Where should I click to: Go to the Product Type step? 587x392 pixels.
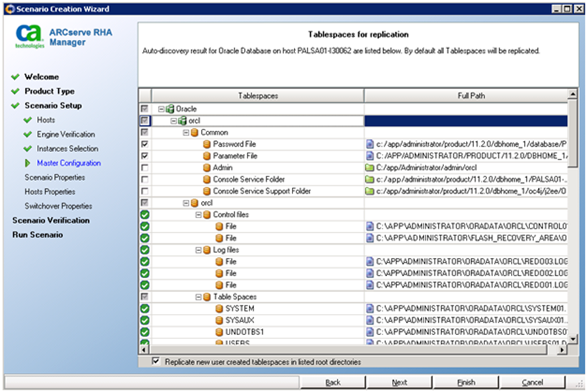[x=50, y=91]
